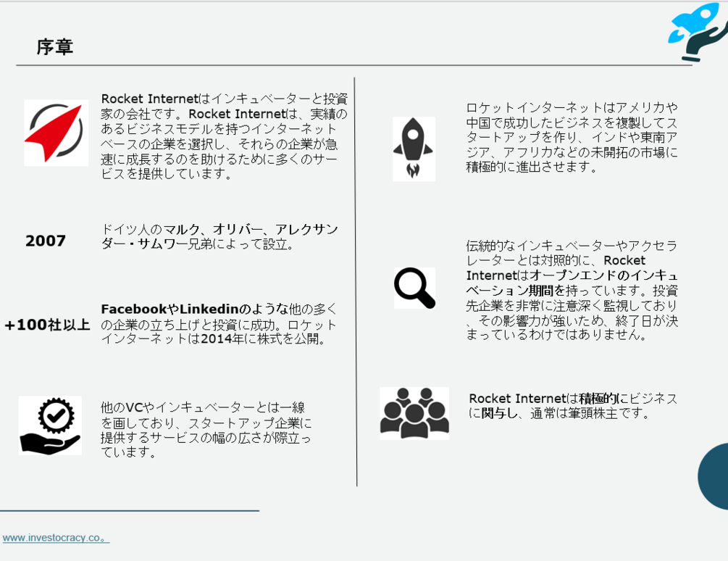This screenshot has height=561, width=728.
Task: Click the paragraph starting '他のVCやインキュベーター'
Action: tap(206, 430)
